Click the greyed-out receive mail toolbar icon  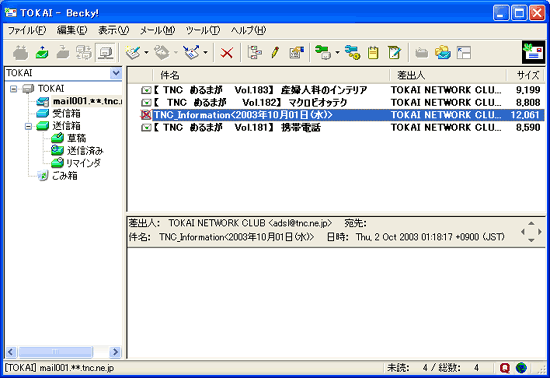[x=20, y=53]
